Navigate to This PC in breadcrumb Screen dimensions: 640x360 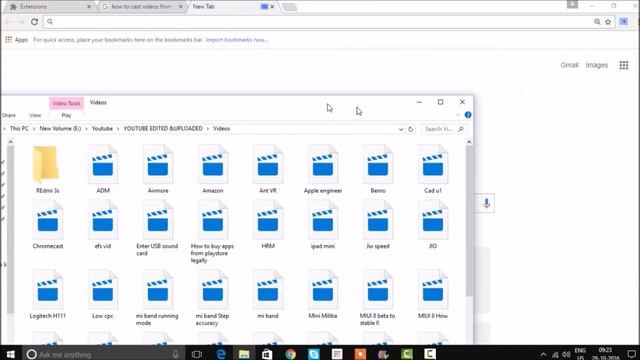point(19,129)
